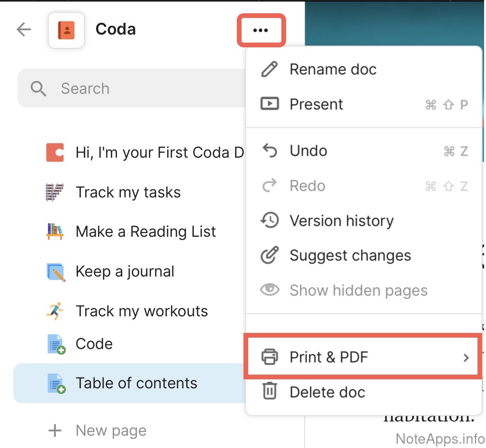Click the Coda doc icon
Image resolution: width=486 pixels, height=448 pixels.
(66, 30)
